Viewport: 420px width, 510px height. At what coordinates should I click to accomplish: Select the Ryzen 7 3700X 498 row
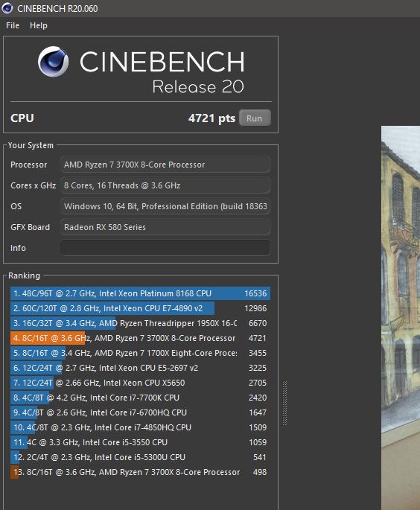pyautogui.click(x=140, y=472)
